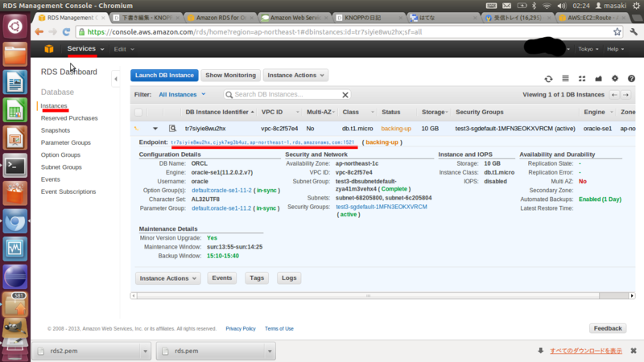Viewport: 644px width, 362px height.
Task: Open the Help dropdown menu
Action: click(615, 49)
